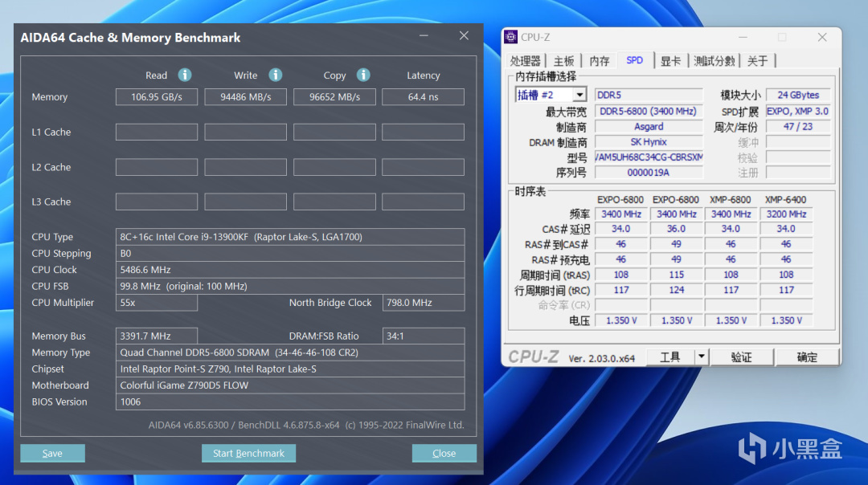Click the DDR5 memory type field in CPU-Z
The image size is (868, 485).
point(649,95)
